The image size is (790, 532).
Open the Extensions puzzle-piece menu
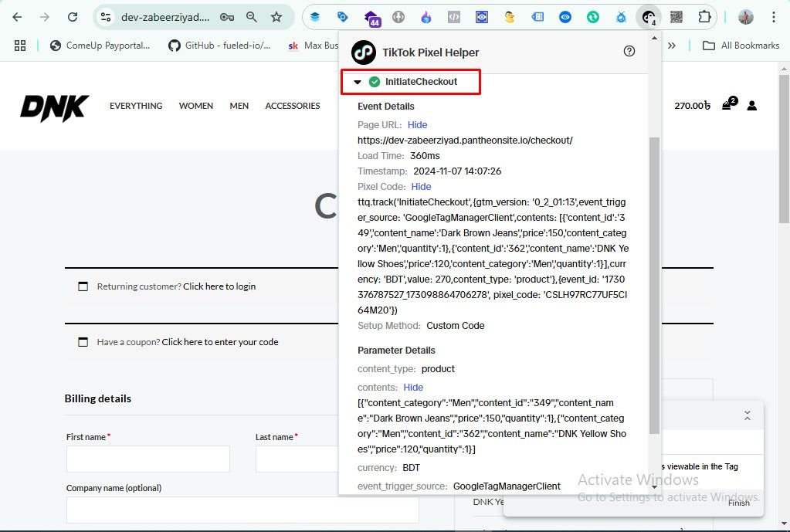[x=704, y=17]
